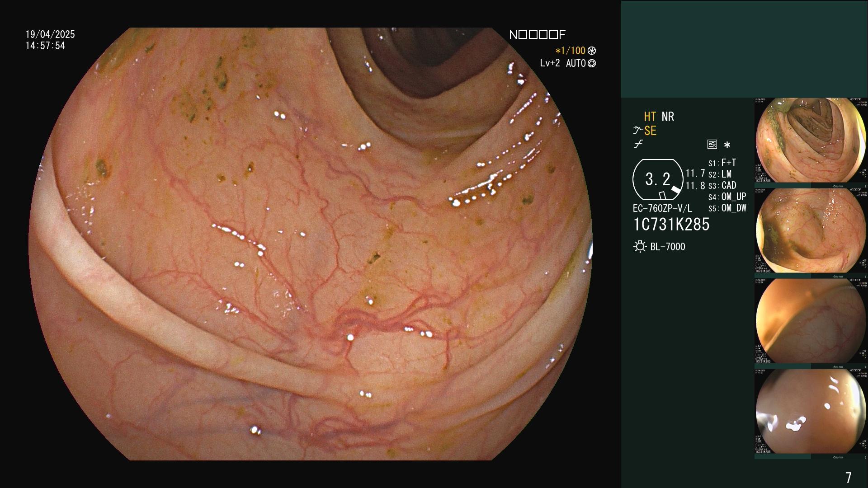Click the S5: OM_DW switch assignment
868x488 pixels.
click(727, 208)
